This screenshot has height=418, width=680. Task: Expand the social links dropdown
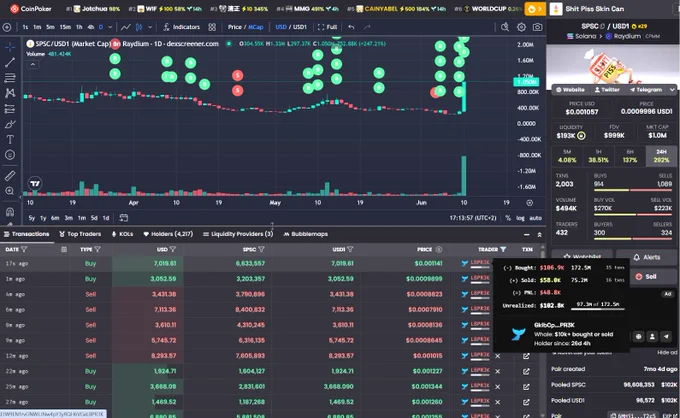(x=672, y=90)
